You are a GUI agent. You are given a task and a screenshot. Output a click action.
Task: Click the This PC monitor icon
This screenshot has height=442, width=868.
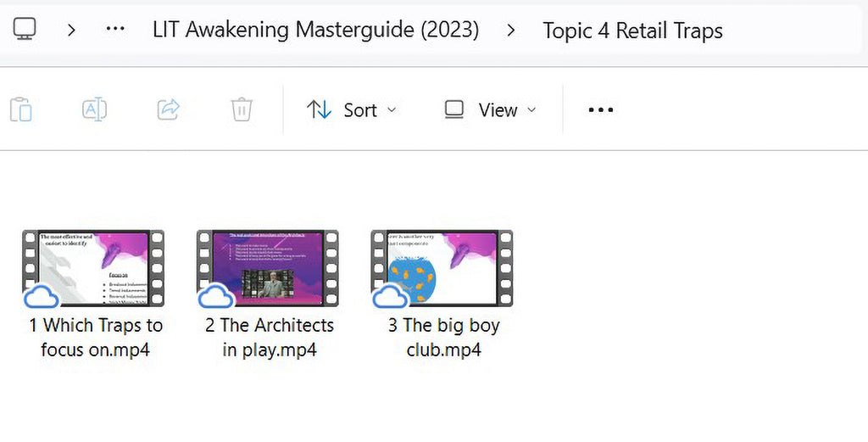25,29
